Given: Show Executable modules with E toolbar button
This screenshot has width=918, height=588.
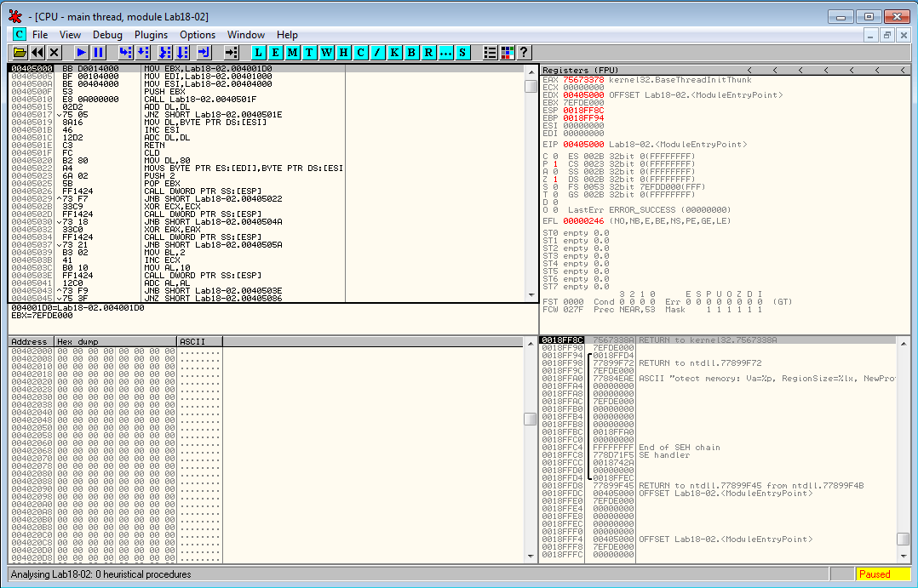Looking at the screenshot, I should pos(275,53).
